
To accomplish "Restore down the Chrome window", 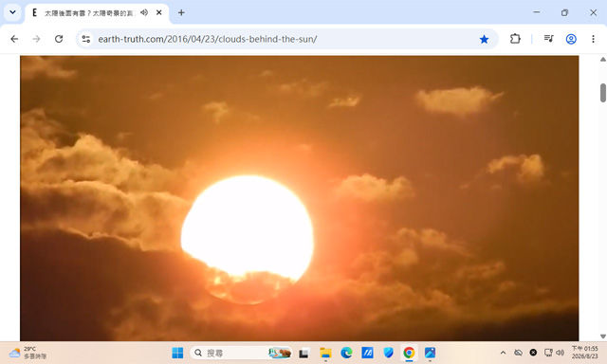I will coord(565,12).
